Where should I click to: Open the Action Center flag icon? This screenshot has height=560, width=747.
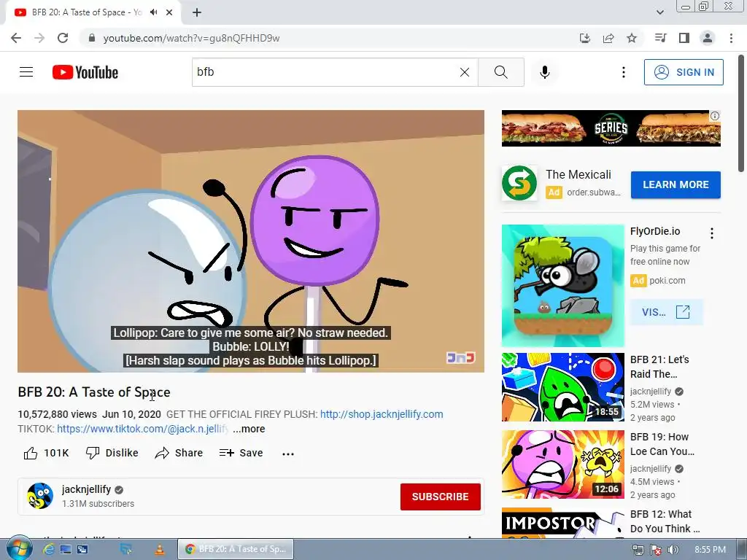[x=656, y=550]
